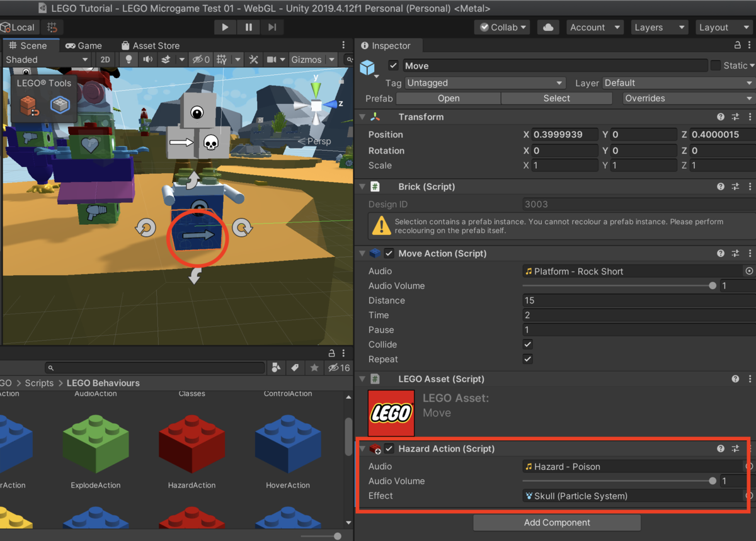Open the Gizmos dropdown

click(312, 59)
